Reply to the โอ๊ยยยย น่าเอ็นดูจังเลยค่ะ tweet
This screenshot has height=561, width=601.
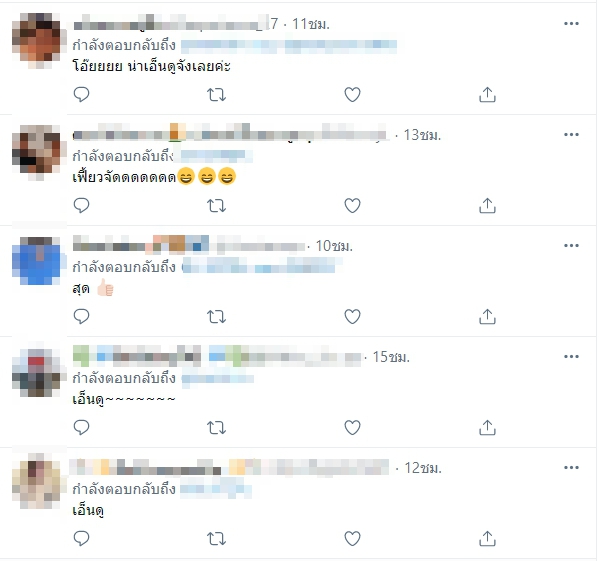click(81, 95)
